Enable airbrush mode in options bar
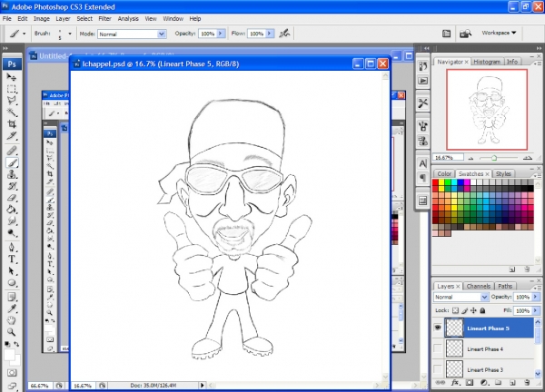Screen dimensions: 545x392 point(284,34)
